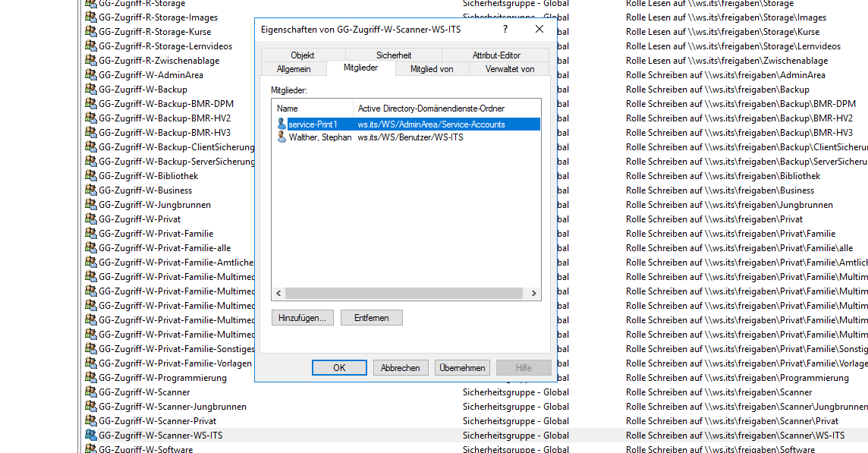Select list entry GG-Zugriff-W-Scanner-WS-ITS
868x453 pixels.
point(161,435)
